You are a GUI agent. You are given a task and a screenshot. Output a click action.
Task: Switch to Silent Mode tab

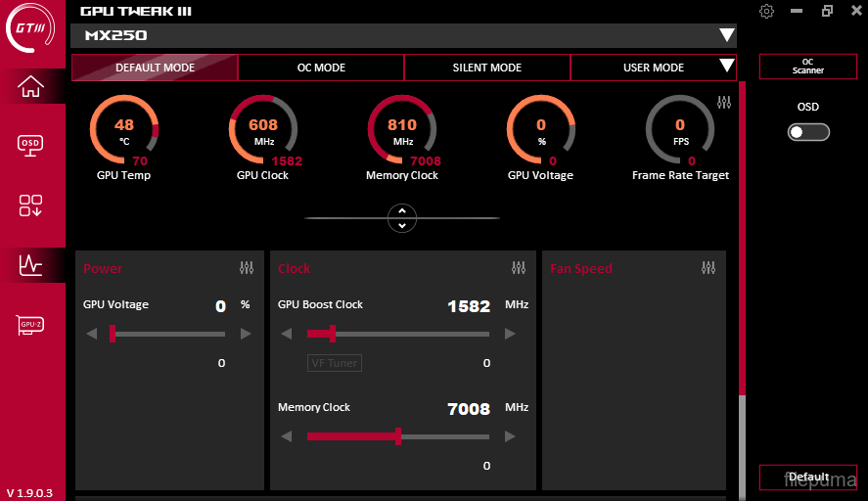click(x=486, y=68)
